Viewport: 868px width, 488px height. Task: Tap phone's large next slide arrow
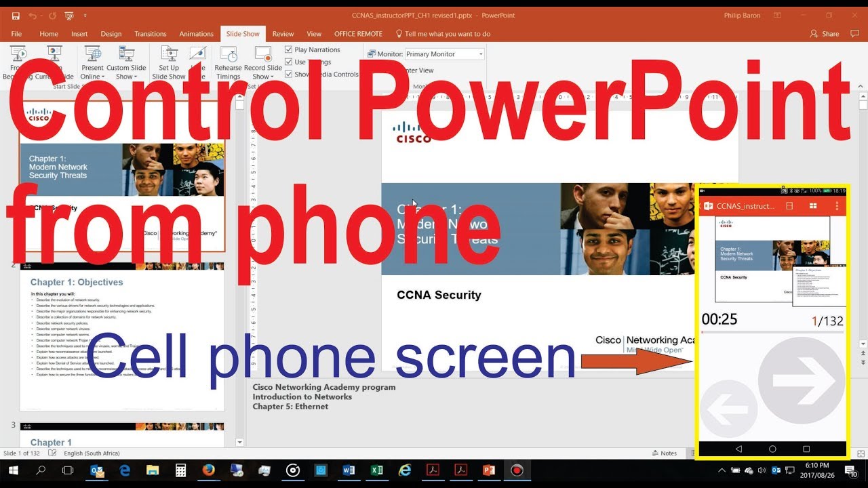point(801,380)
